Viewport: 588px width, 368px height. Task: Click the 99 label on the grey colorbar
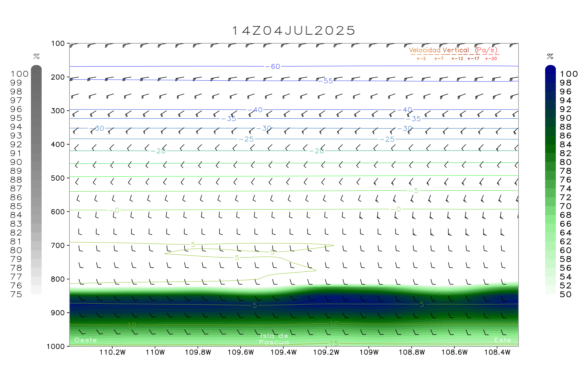[x=16, y=83]
